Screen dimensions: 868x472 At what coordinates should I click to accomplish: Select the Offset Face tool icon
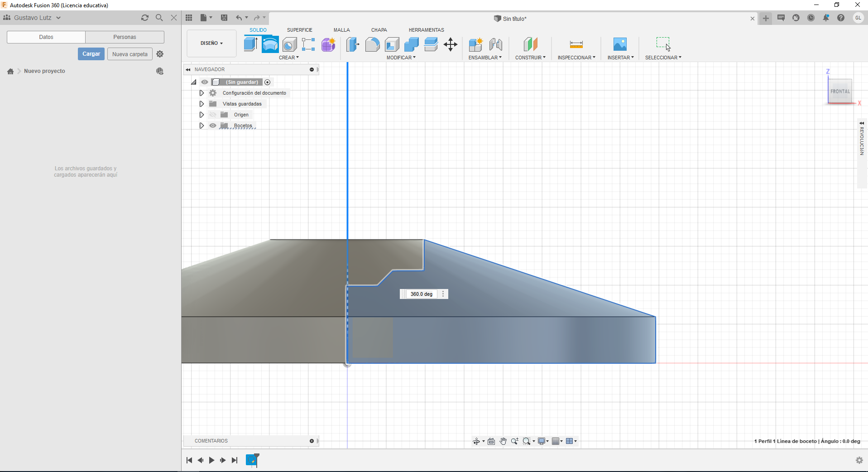(431, 44)
